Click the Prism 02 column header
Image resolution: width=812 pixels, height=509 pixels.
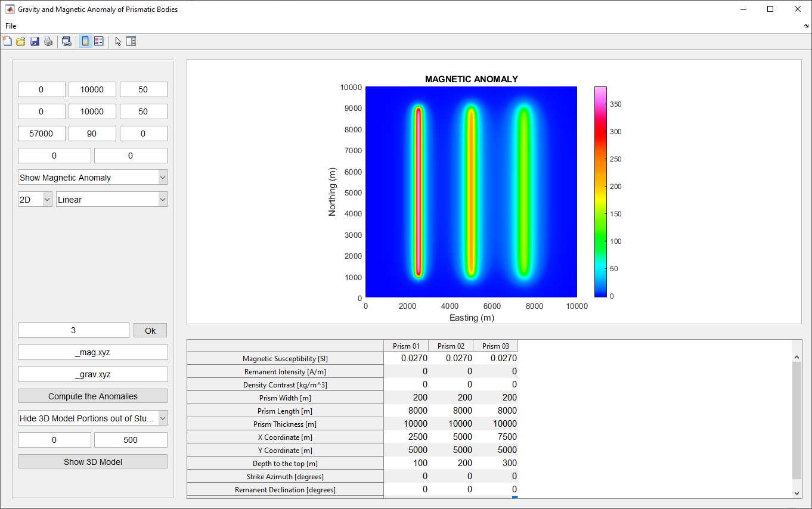(x=451, y=346)
